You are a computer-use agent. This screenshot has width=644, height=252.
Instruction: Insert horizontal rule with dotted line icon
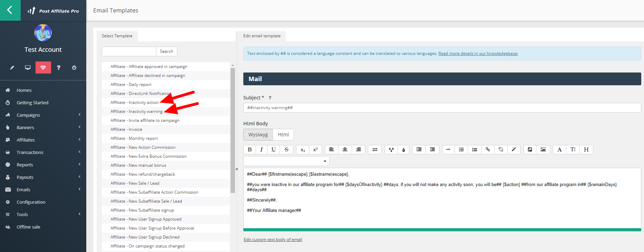(448, 149)
